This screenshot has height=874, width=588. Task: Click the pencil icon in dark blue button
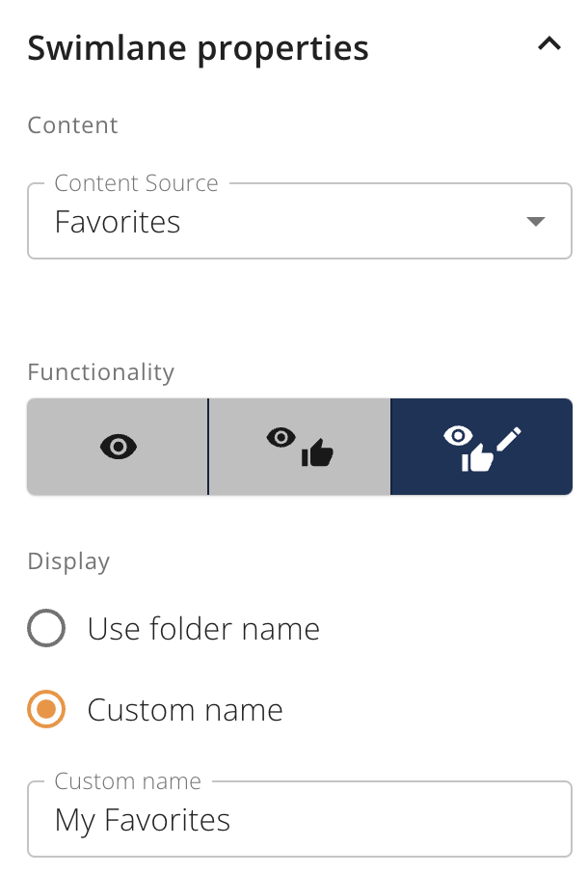pyautogui.click(x=509, y=439)
